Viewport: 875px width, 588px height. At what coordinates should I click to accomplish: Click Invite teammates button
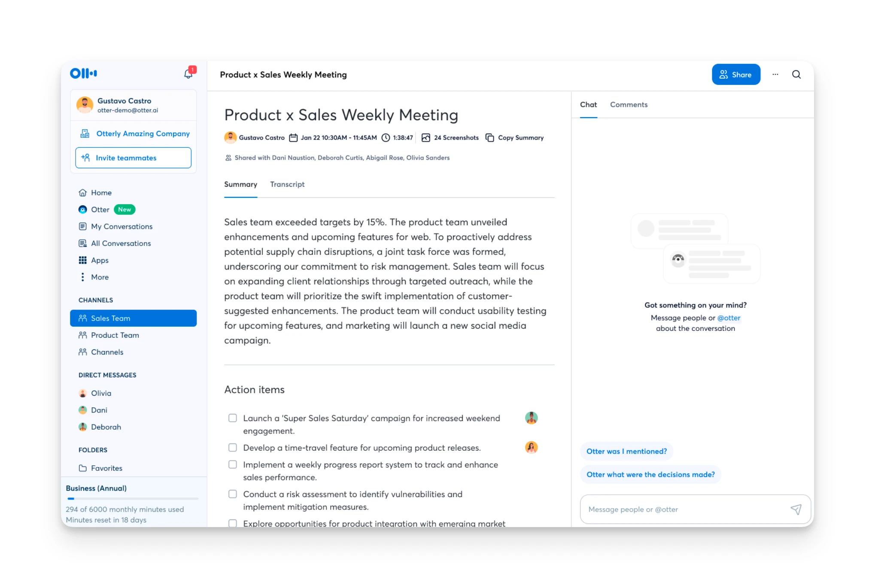(x=133, y=158)
